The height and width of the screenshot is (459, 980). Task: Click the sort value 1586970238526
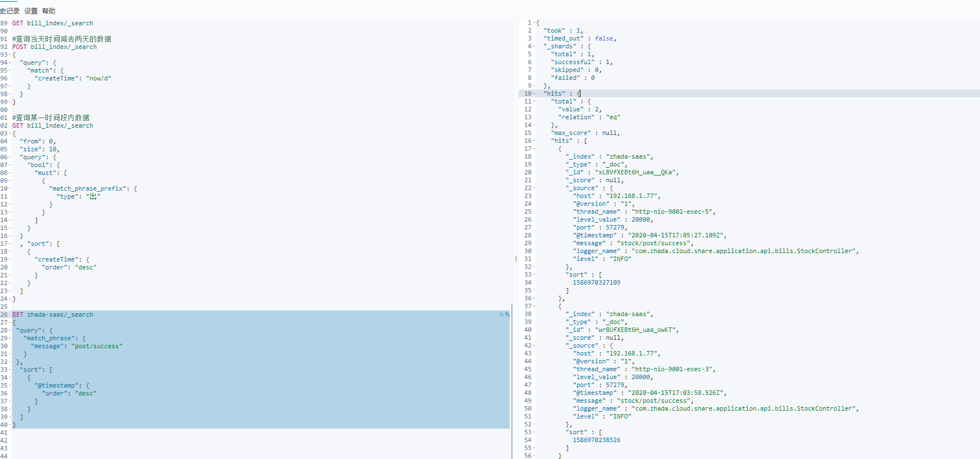point(597,440)
